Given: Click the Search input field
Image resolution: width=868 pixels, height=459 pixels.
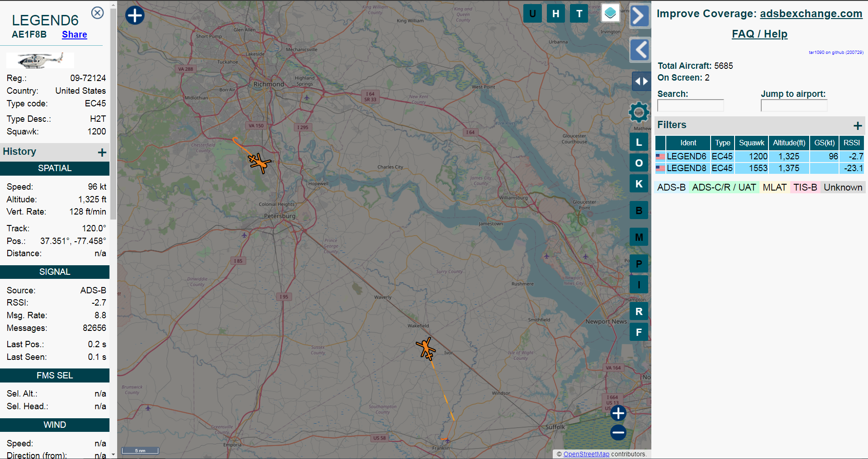Looking at the screenshot, I should 690,105.
